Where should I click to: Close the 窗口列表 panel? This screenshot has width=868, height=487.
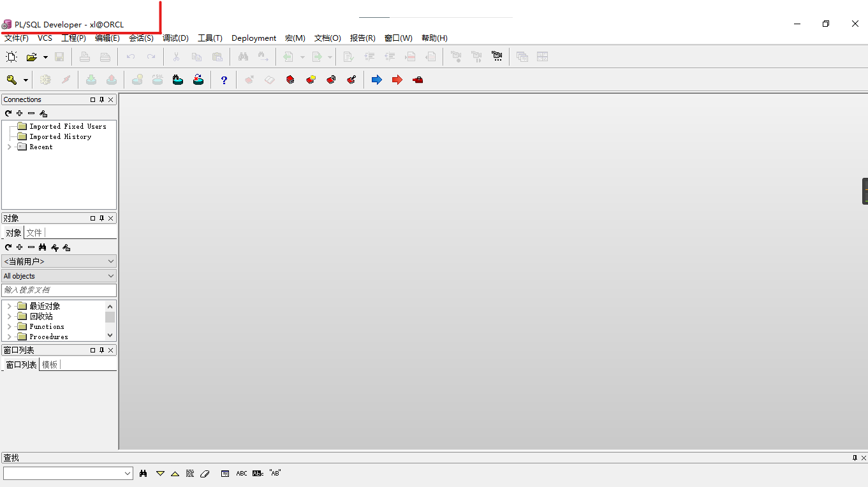[111, 350]
